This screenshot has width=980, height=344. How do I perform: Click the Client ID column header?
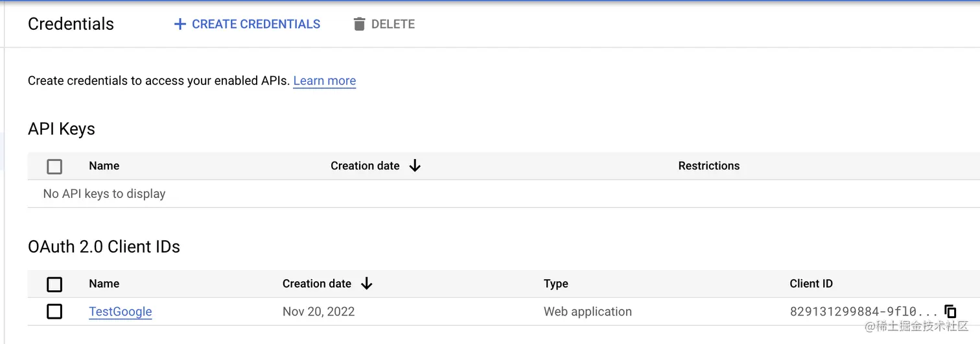click(811, 284)
